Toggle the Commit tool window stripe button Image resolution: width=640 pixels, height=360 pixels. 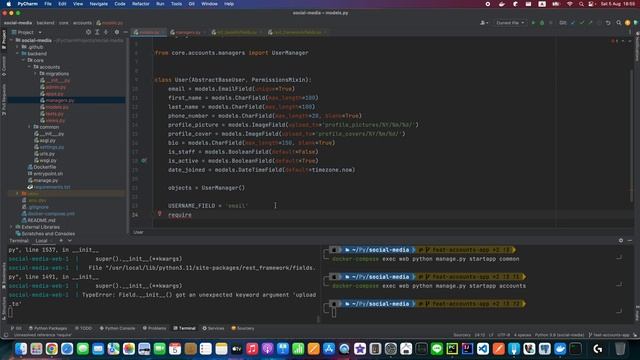(x=4, y=66)
